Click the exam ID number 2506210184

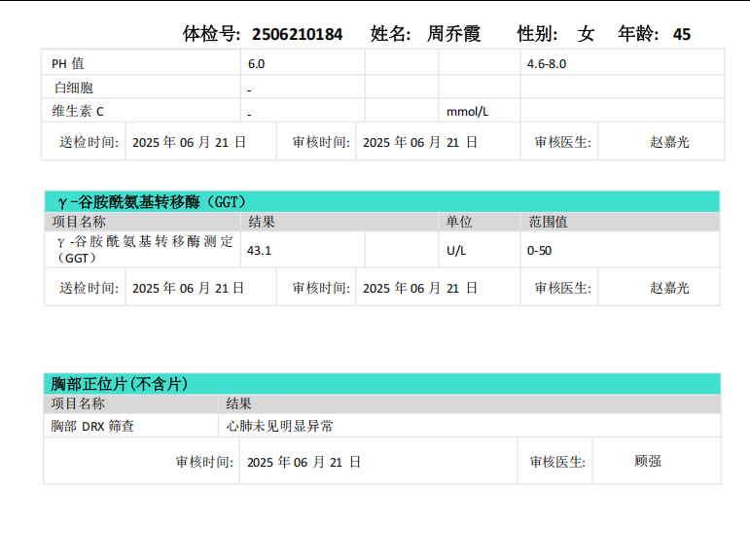(x=297, y=34)
